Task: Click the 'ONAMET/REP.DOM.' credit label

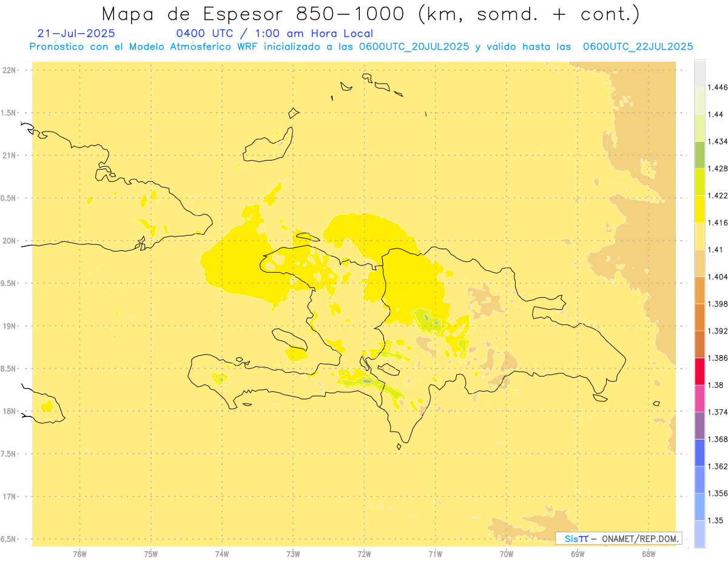Action: pos(641,538)
